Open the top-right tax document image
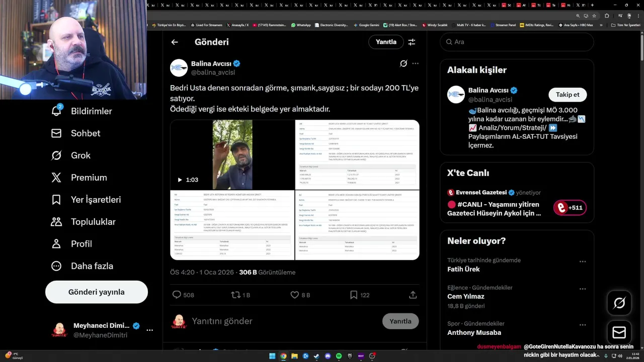The image size is (644, 362). [x=357, y=154]
